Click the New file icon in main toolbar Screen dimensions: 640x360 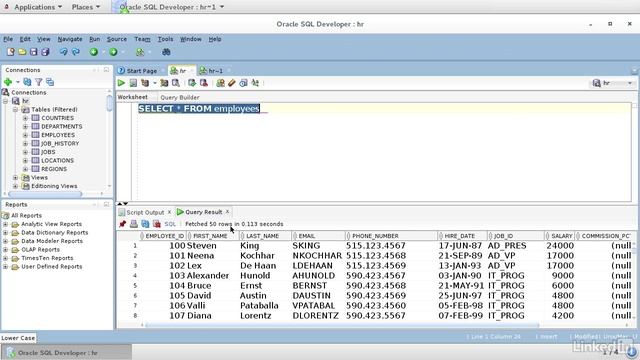[x=11, y=52]
